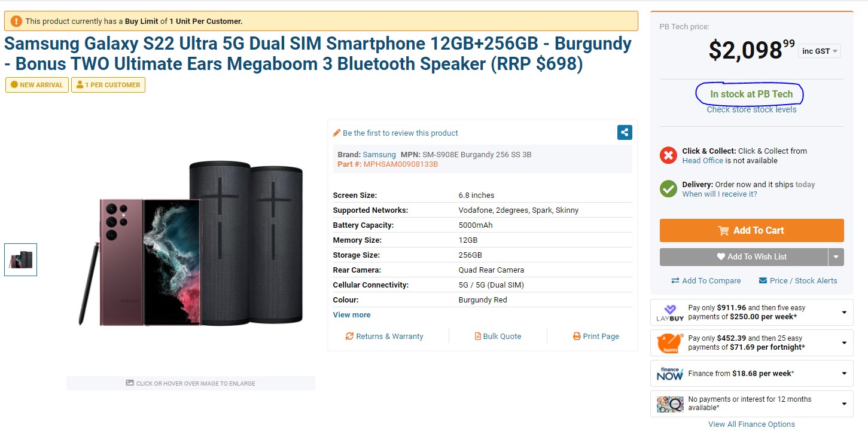This screenshot has width=868, height=440.
Task: Click the green delivery checkmark icon
Action: coord(668,189)
